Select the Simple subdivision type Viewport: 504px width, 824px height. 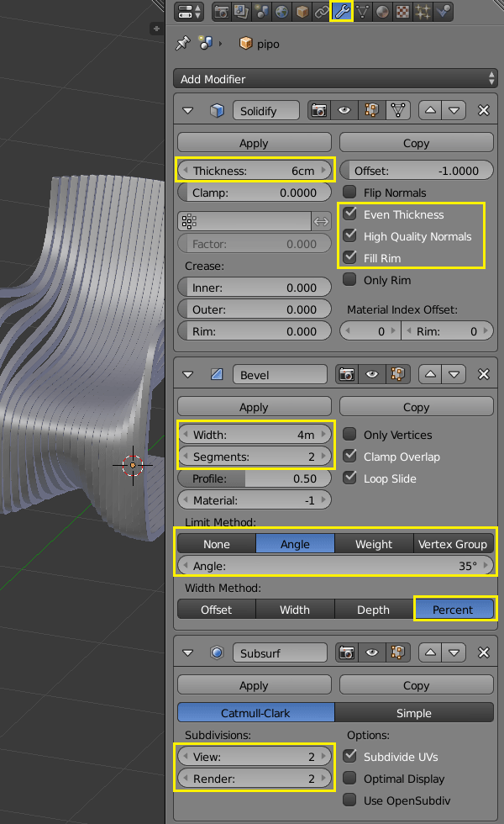coord(413,713)
